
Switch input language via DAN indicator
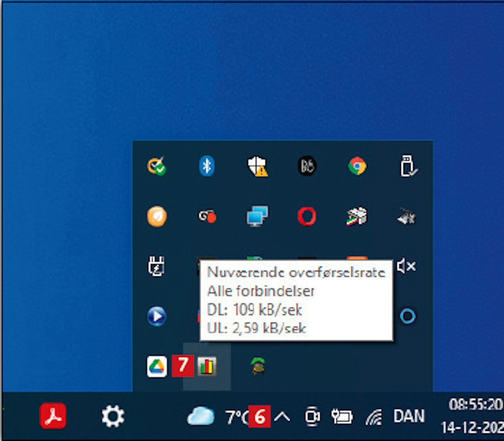(409, 417)
